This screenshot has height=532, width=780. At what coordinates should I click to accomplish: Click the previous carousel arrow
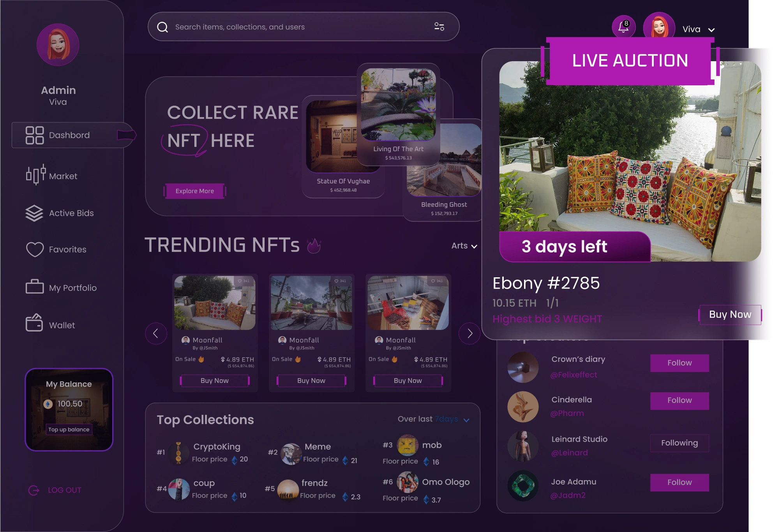[x=156, y=333]
